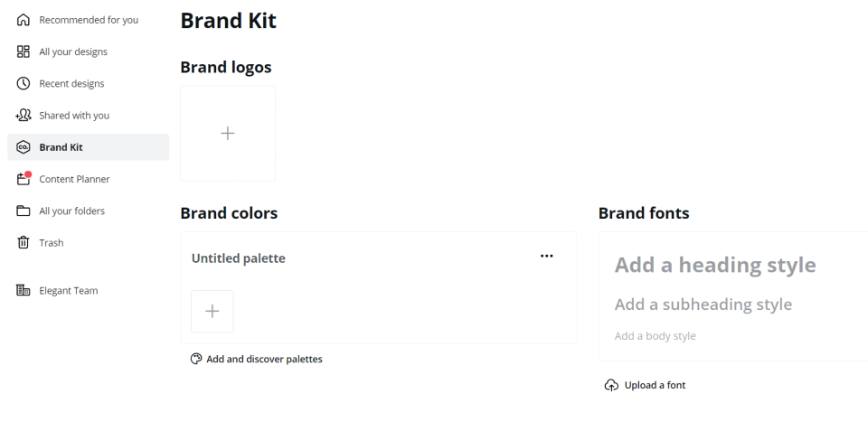Screen dimensions: 868x422
Task: Click the cloud upload icon for fonts
Action: click(612, 385)
